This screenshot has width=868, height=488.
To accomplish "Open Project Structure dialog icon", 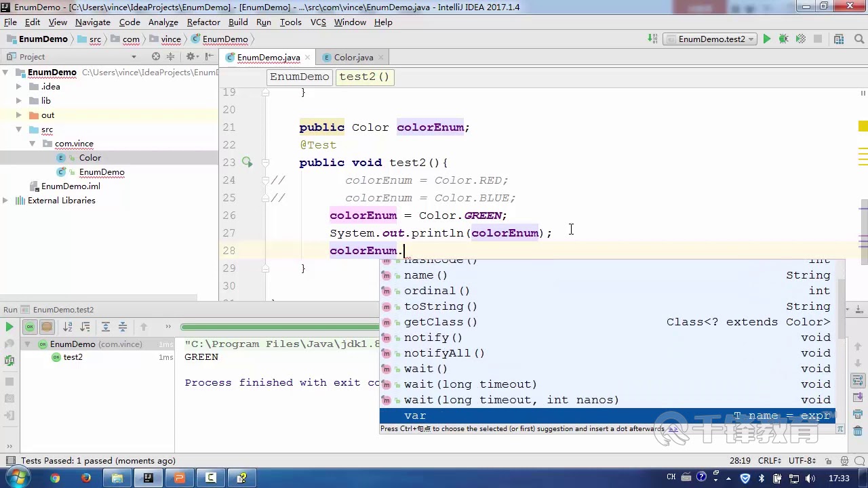I will (x=839, y=39).
